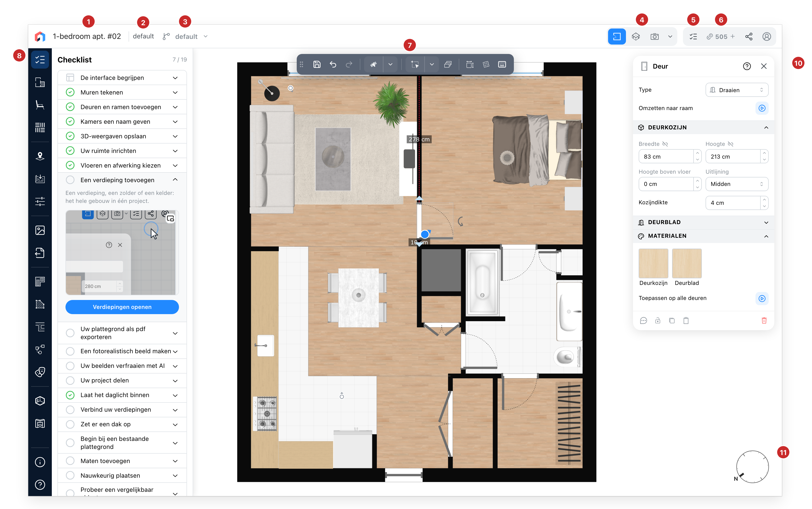812x509 pixels.
Task: Undo the last action
Action: point(333,64)
